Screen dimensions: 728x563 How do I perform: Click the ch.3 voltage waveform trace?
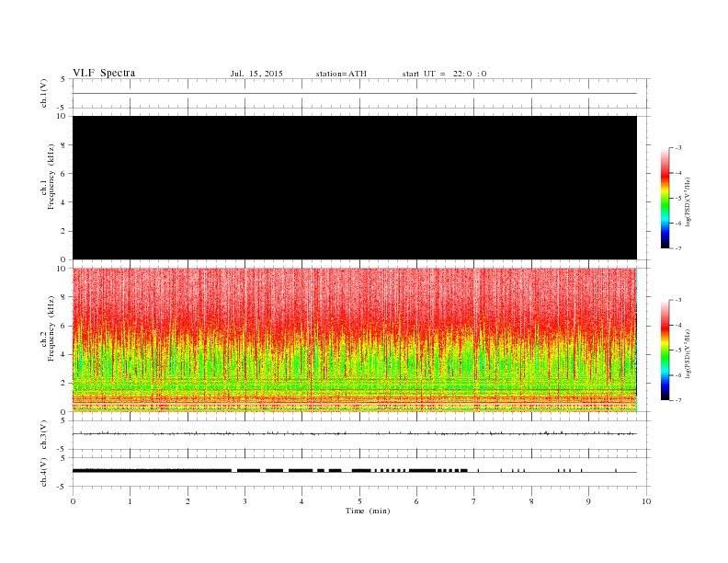click(355, 433)
